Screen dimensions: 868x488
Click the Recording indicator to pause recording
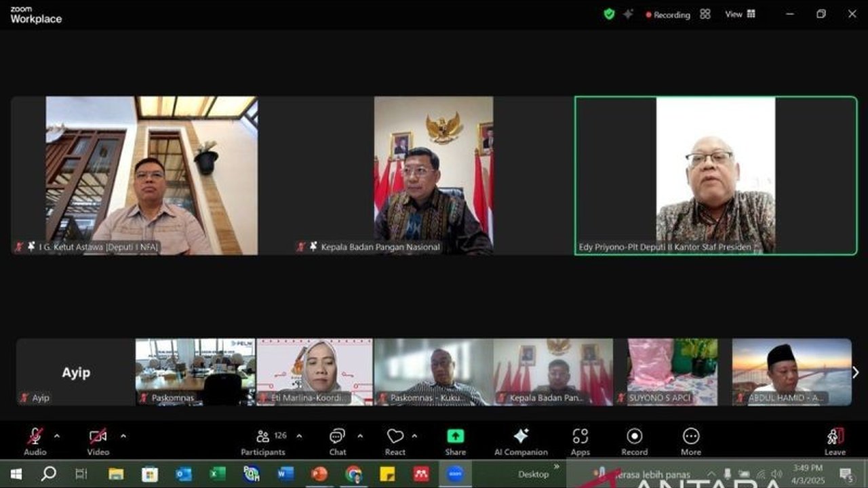point(668,14)
